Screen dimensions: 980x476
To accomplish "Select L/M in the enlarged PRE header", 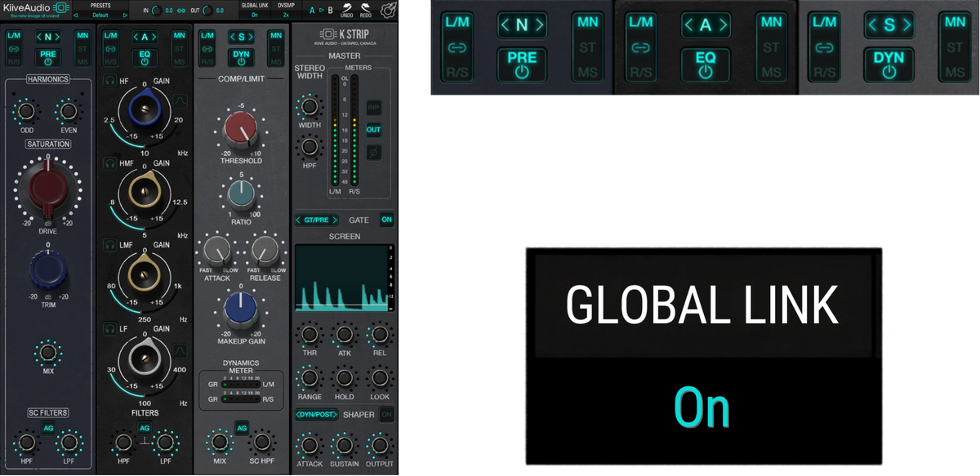I will pyautogui.click(x=457, y=23).
